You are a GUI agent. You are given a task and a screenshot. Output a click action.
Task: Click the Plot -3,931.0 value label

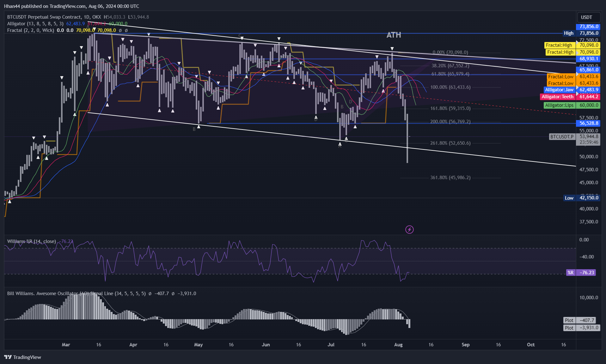point(581,328)
